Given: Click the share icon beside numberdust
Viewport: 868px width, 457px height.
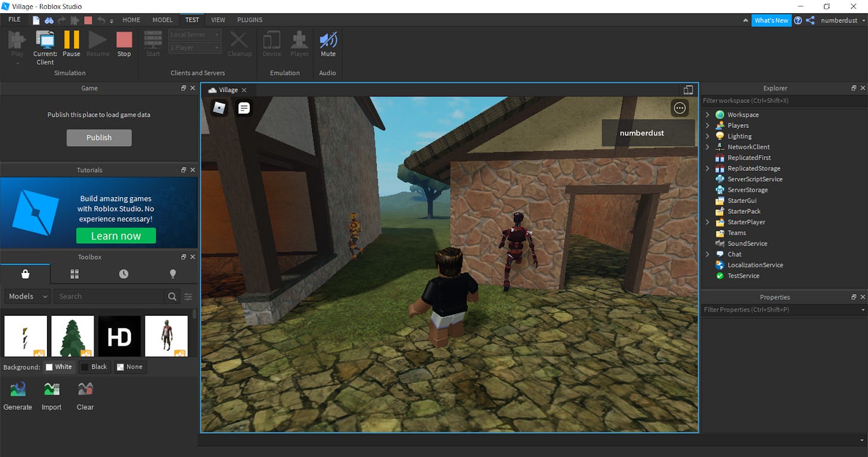Looking at the screenshot, I should (810, 20).
